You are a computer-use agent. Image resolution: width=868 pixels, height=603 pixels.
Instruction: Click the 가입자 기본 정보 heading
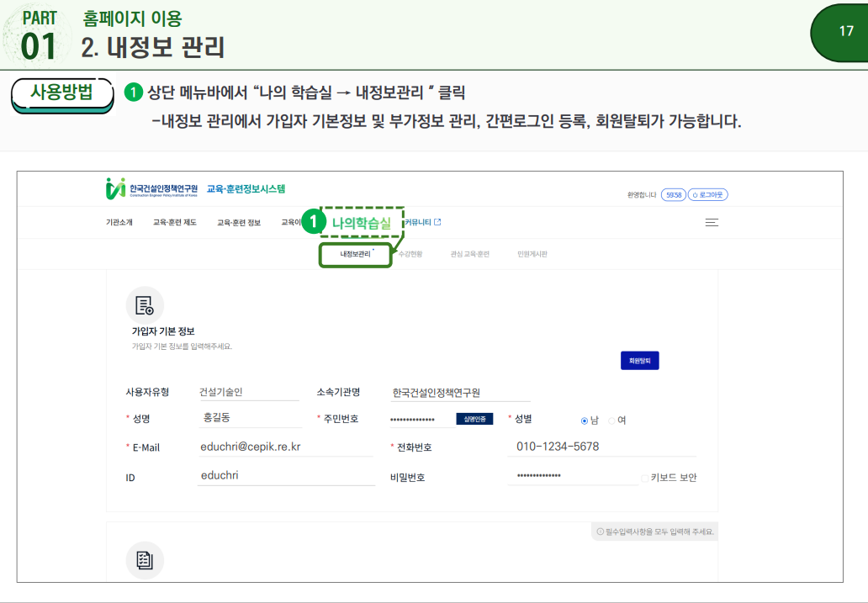pyautogui.click(x=163, y=331)
